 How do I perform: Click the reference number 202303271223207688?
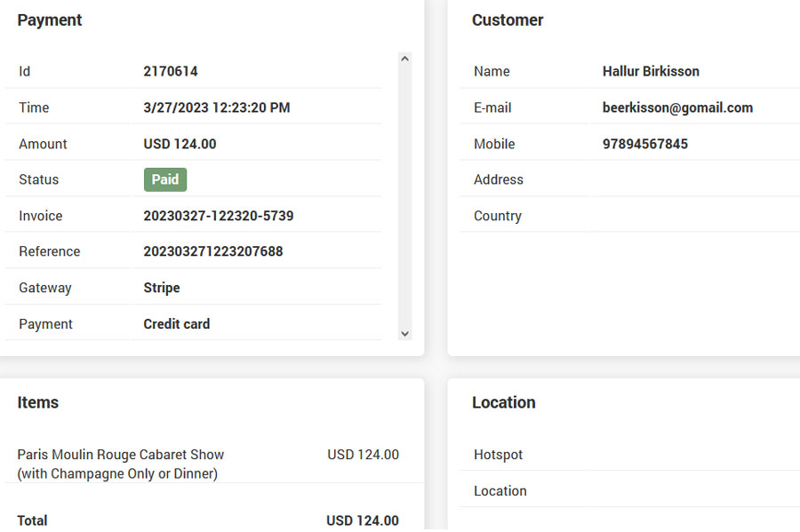[x=213, y=251]
